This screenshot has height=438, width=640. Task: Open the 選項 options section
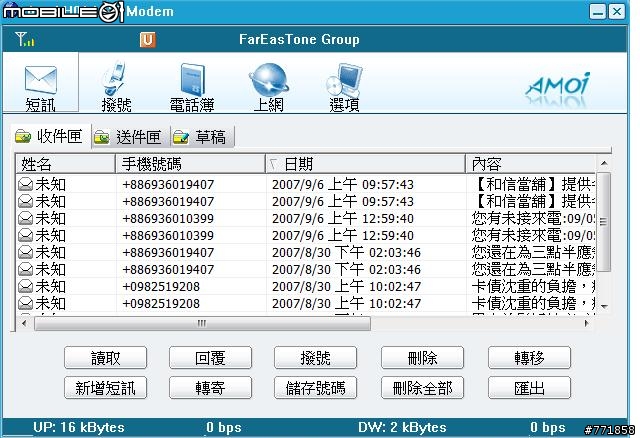344,87
